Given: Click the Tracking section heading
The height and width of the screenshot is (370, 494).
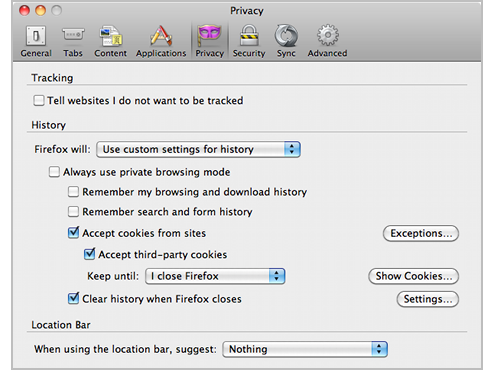Looking at the screenshot, I should (52, 78).
